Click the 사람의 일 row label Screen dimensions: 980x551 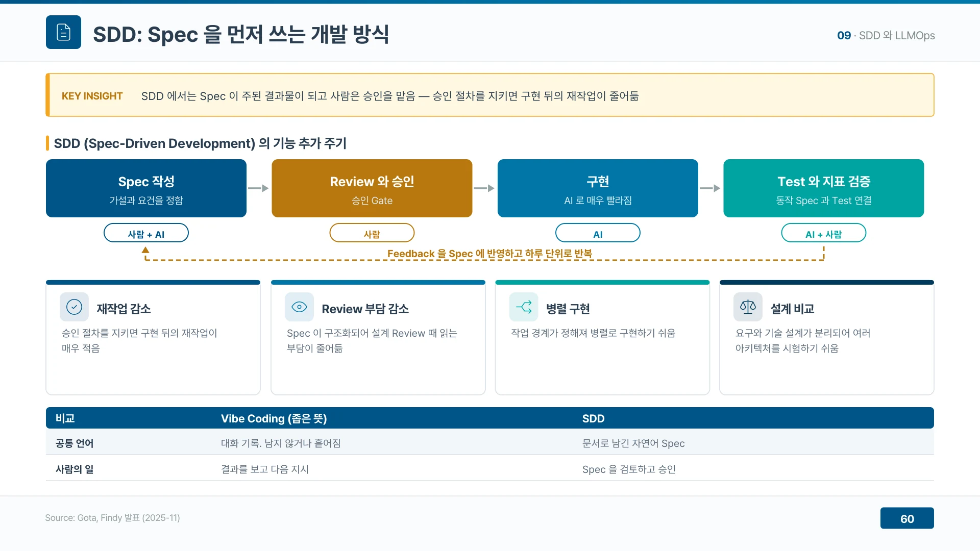(x=75, y=469)
